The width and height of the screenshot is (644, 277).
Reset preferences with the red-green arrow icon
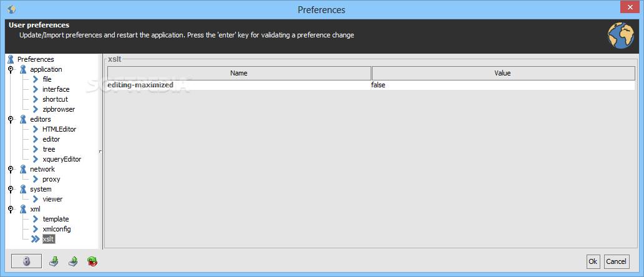pos(92,261)
